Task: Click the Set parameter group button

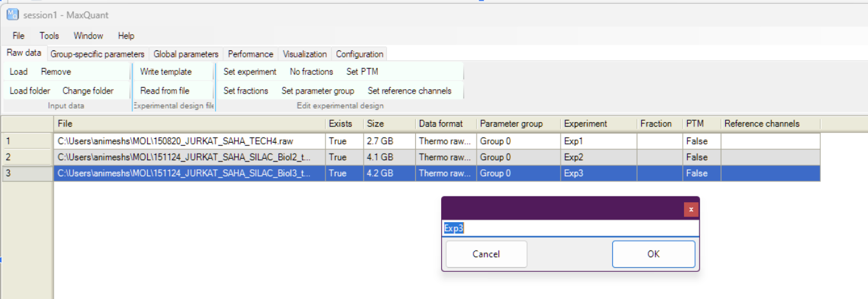Action: click(318, 91)
